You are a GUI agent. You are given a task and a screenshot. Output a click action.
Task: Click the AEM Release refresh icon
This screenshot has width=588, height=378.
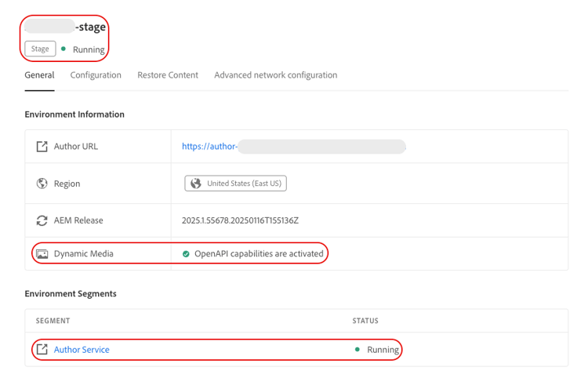click(x=42, y=220)
